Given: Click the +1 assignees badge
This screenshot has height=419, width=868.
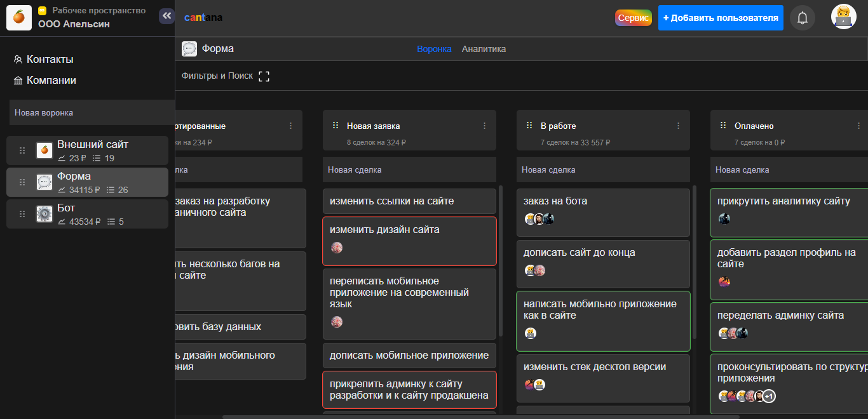Looking at the screenshot, I should (x=769, y=396).
